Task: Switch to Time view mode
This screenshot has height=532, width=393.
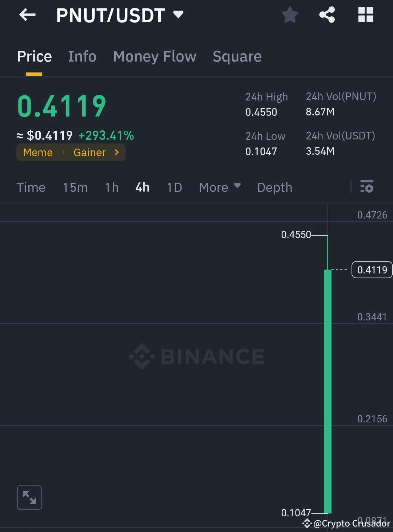Action: (x=31, y=187)
